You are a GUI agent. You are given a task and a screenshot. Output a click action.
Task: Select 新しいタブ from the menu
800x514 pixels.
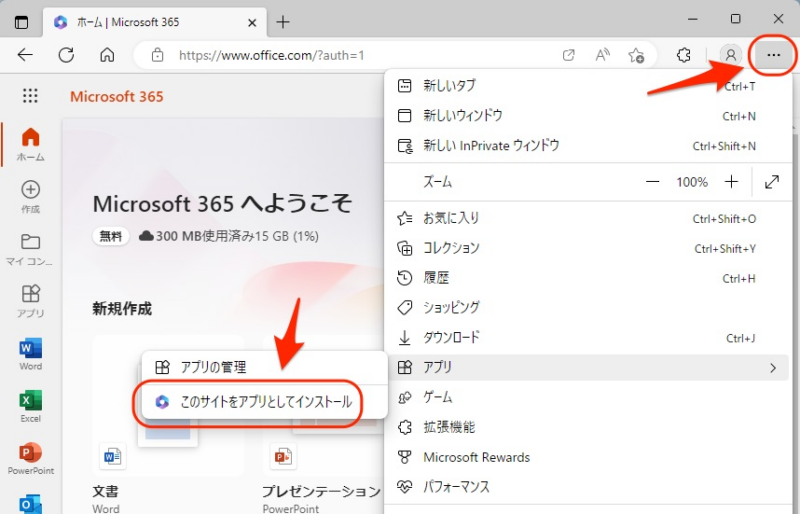coord(586,86)
